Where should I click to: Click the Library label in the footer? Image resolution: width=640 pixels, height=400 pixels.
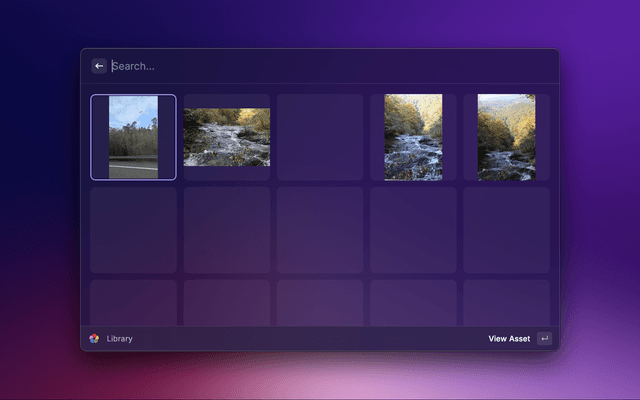pyautogui.click(x=120, y=339)
